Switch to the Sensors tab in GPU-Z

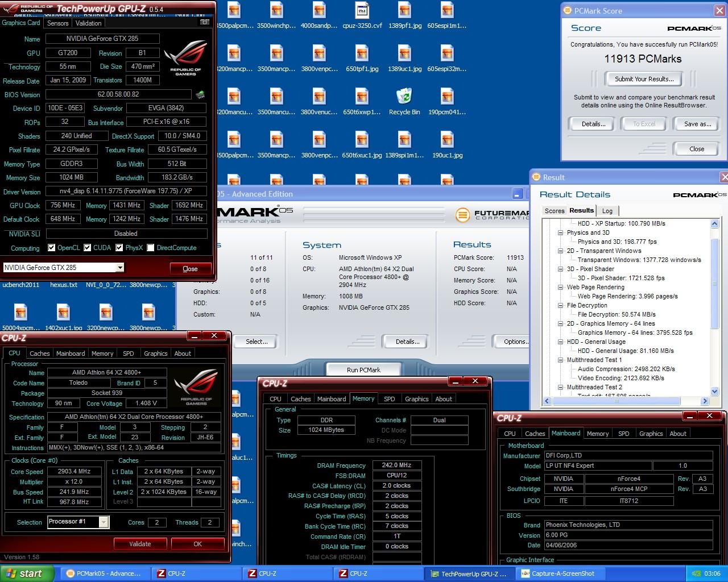coord(58,23)
